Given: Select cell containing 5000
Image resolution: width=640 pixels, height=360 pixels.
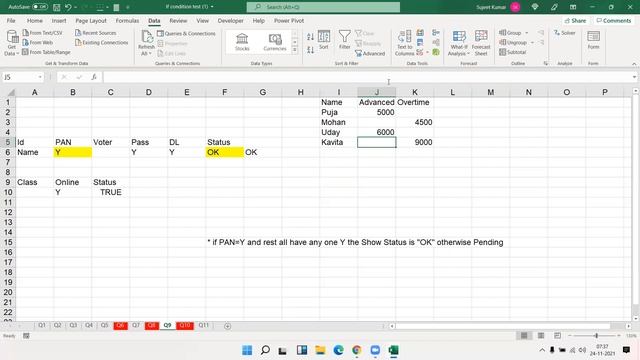Looking at the screenshot, I should click(x=376, y=112).
